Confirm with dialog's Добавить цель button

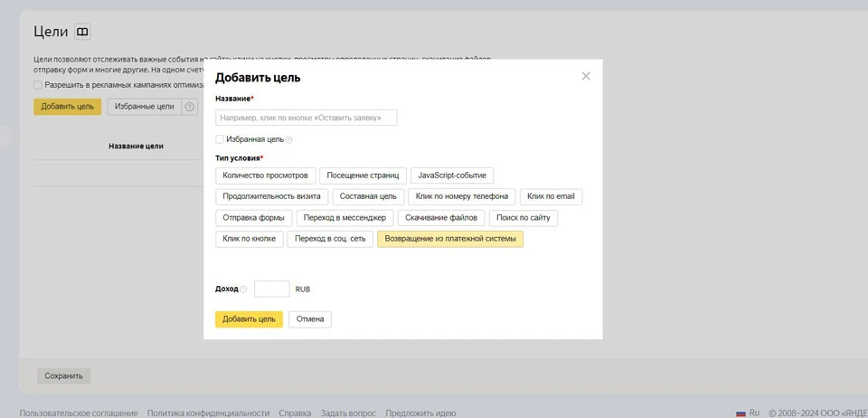(x=250, y=319)
